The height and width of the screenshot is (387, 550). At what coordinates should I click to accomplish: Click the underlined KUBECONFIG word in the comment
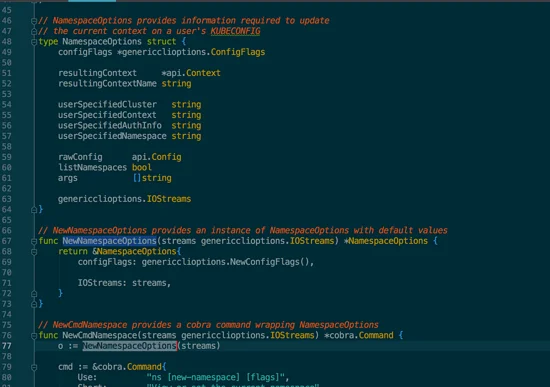tap(235, 31)
